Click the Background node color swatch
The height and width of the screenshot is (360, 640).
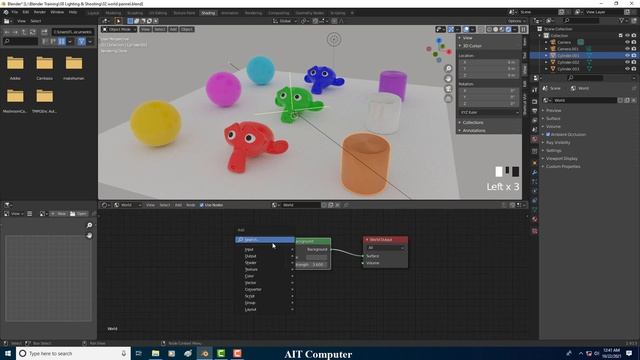(x=317, y=257)
